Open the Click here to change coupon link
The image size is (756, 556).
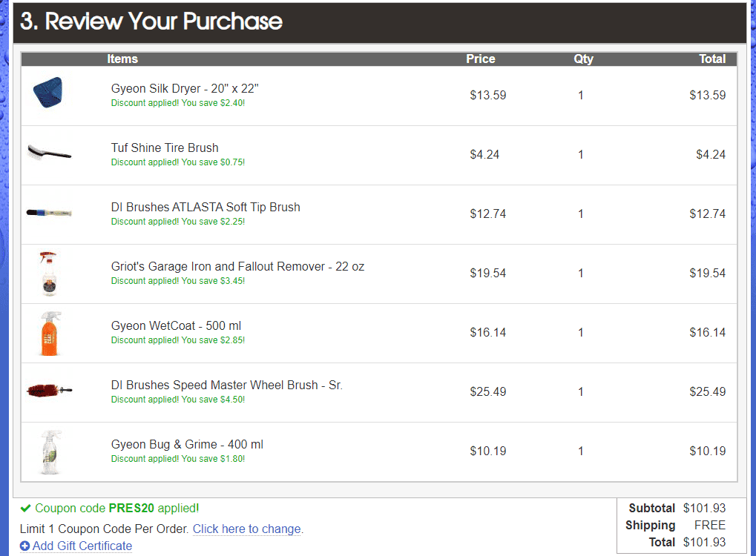tap(247, 529)
